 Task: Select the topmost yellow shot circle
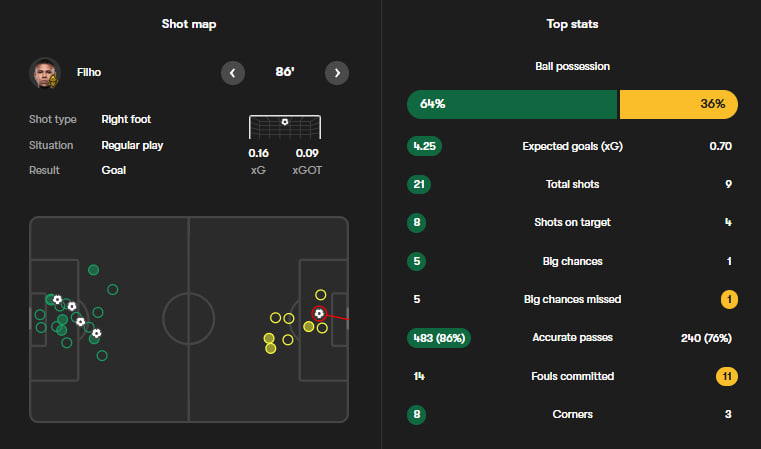(320, 295)
